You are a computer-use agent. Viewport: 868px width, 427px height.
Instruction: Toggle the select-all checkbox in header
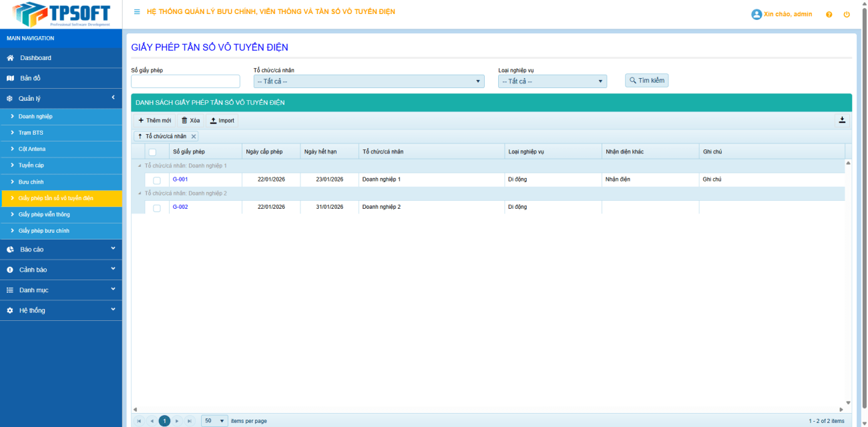[x=152, y=152]
